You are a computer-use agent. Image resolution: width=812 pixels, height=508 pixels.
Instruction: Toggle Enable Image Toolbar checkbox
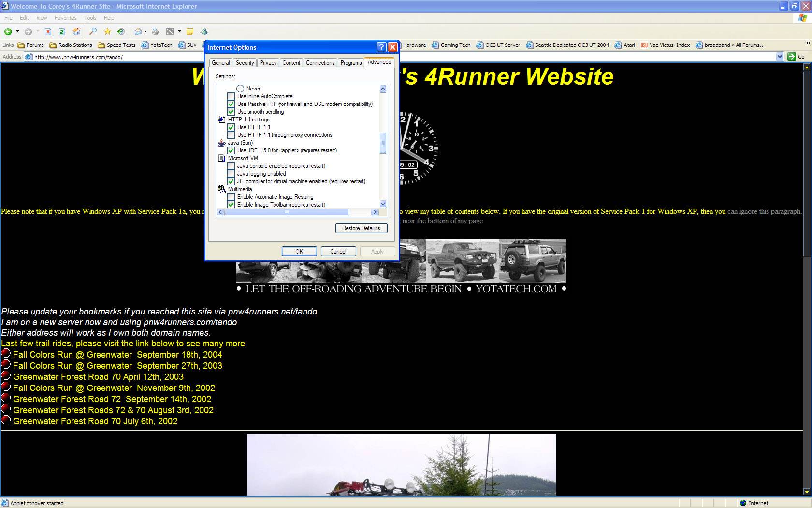231,205
